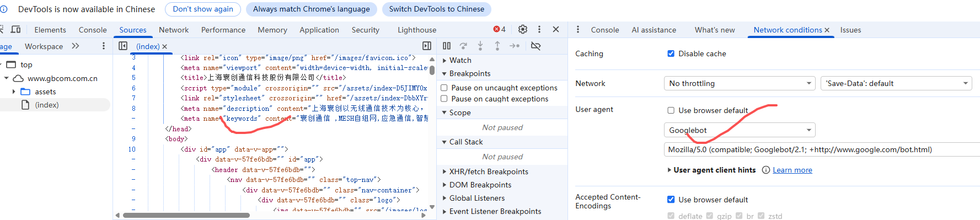Deactivate breakpoints
This screenshot has height=220, width=980.
pyautogui.click(x=535, y=46)
